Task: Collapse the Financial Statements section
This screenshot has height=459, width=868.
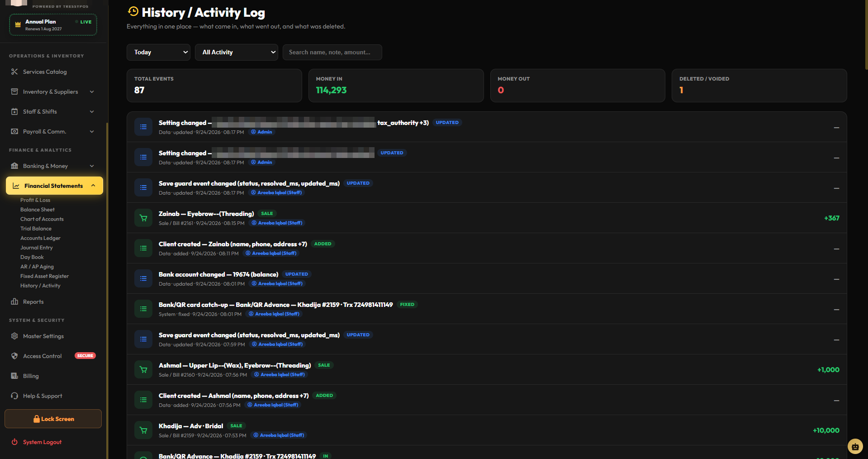Action: (x=54, y=186)
